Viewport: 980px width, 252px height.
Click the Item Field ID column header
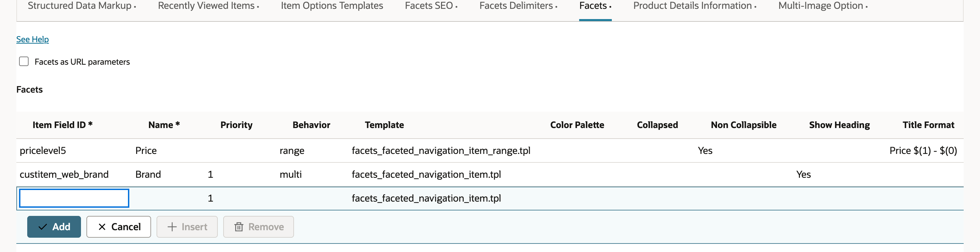pyautogui.click(x=62, y=125)
